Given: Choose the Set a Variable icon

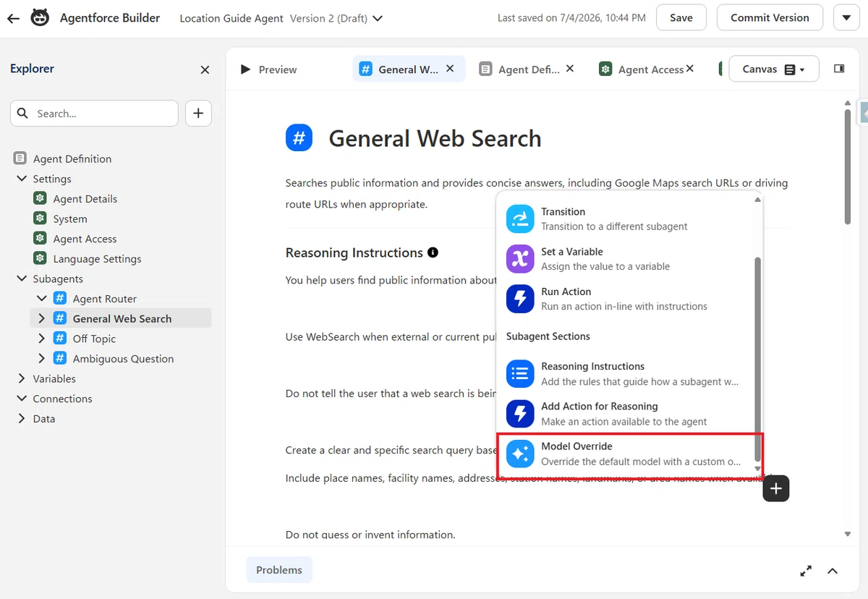Looking at the screenshot, I should tap(520, 258).
